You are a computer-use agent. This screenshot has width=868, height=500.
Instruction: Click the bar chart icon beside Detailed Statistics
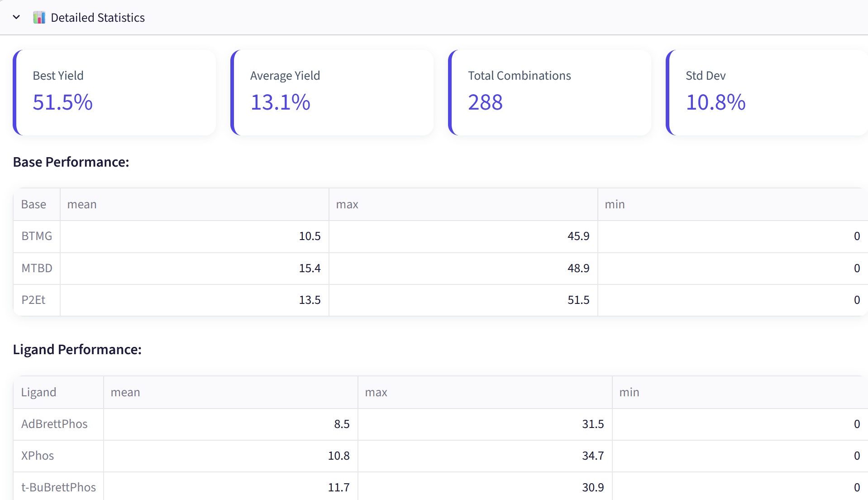[39, 18]
